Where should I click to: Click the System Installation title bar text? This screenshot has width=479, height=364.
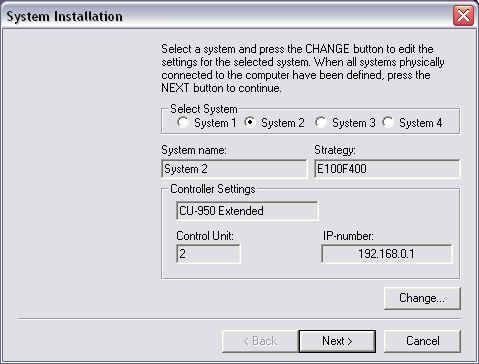pyautogui.click(x=65, y=16)
